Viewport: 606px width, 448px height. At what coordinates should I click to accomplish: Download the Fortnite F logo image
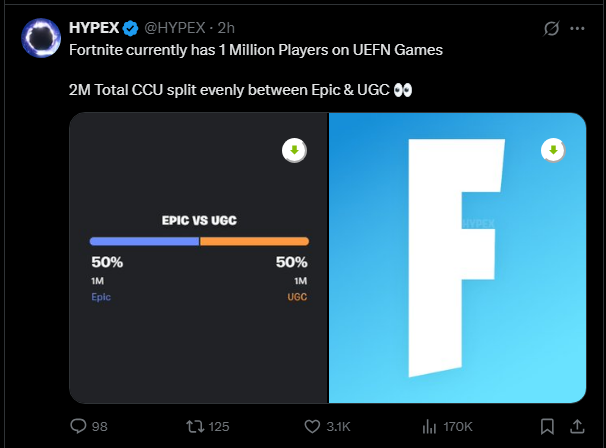553,150
